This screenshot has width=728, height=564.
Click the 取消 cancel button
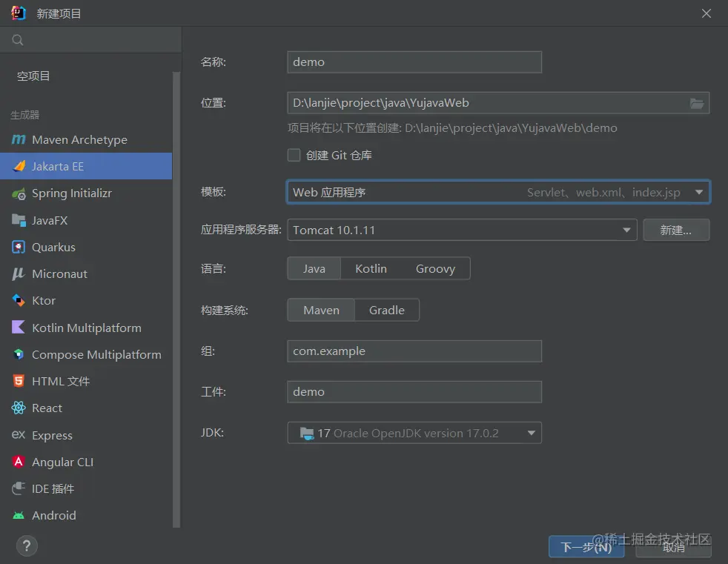[673, 547]
